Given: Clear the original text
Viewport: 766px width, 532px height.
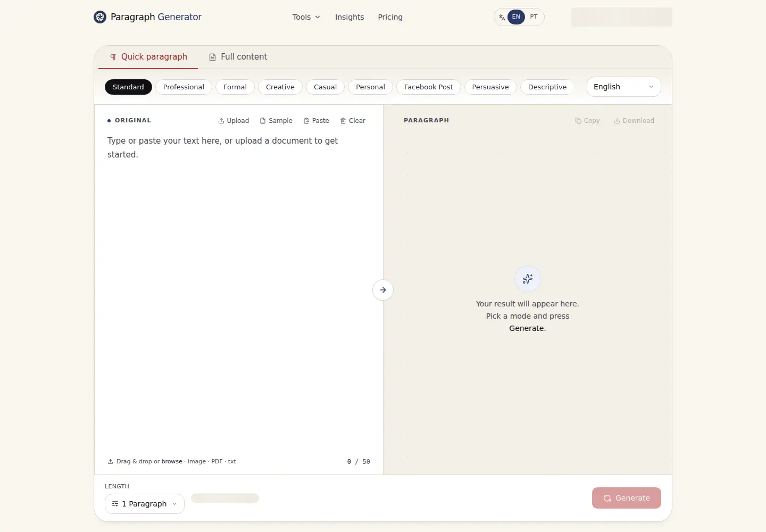Looking at the screenshot, I should (x=353, y=121).
